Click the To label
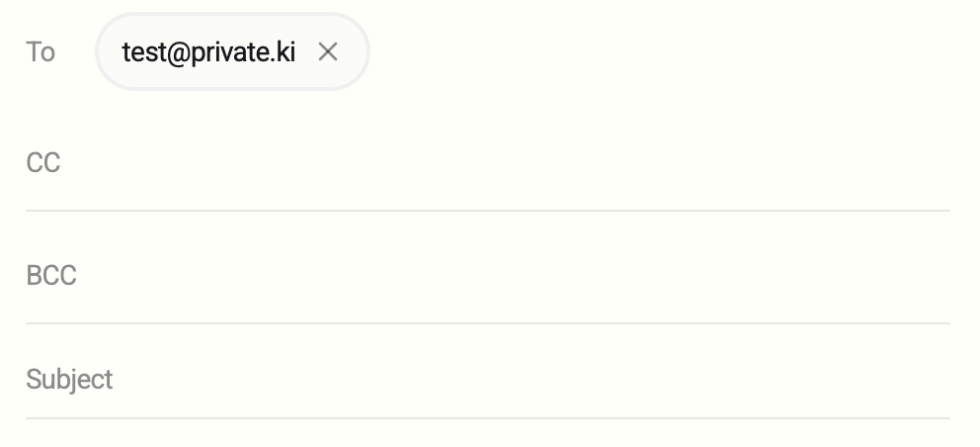 click(x=41, y=52)
